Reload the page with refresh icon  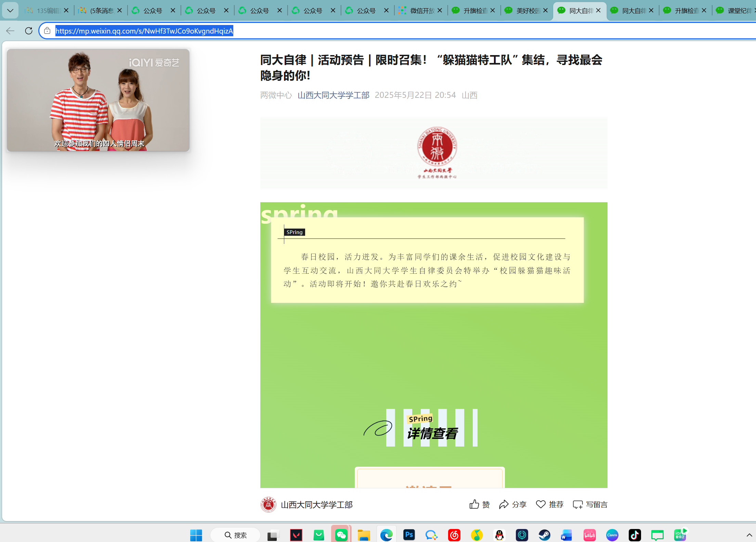point(29,31)
